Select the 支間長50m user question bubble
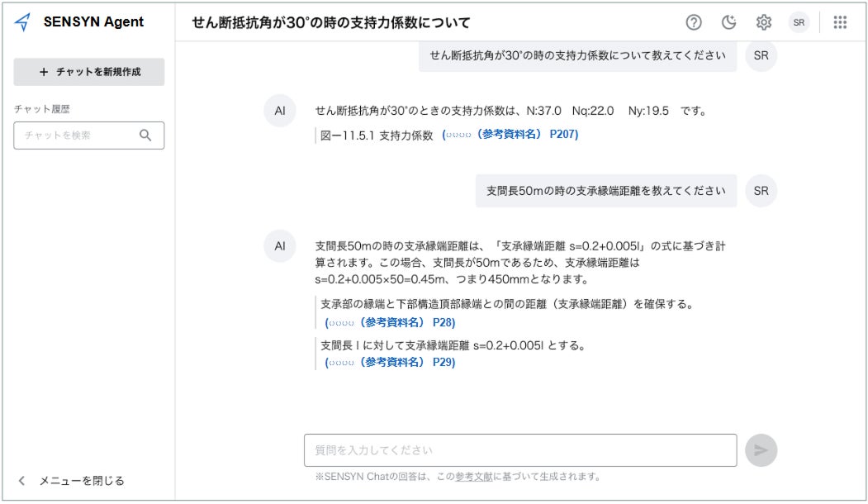The width and height of the screenshot is (868, 504). coord(606,191)
